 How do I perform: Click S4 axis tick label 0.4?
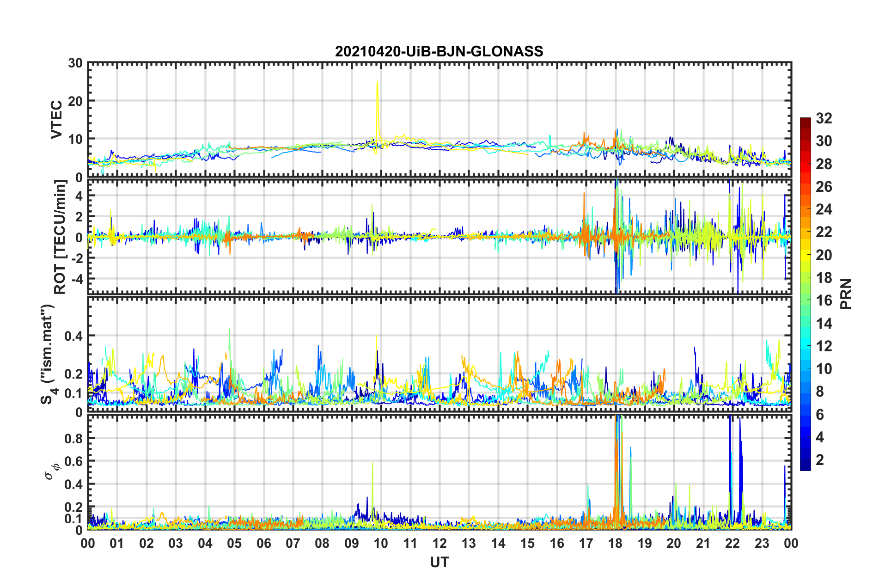point(73,336)
